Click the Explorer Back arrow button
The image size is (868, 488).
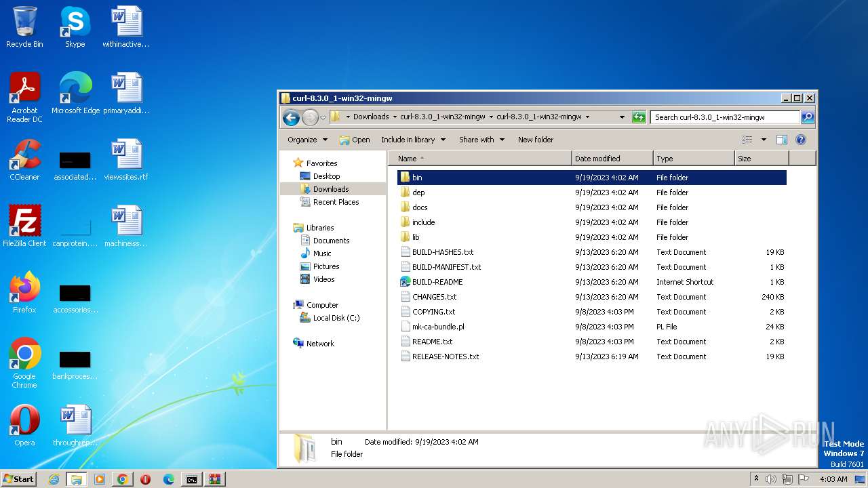pyautogui.click(x=292, y=117)
